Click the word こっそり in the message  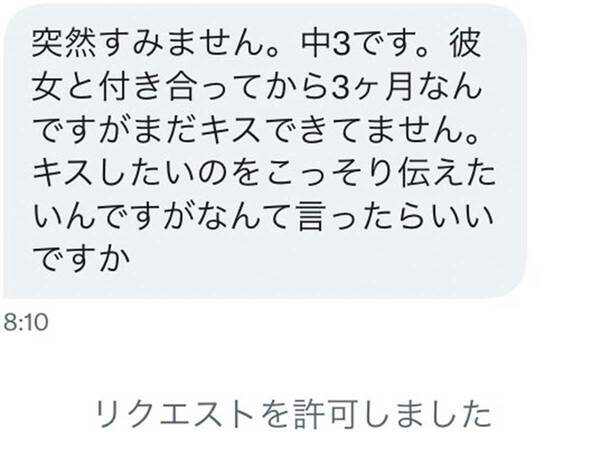coord(329,173)
